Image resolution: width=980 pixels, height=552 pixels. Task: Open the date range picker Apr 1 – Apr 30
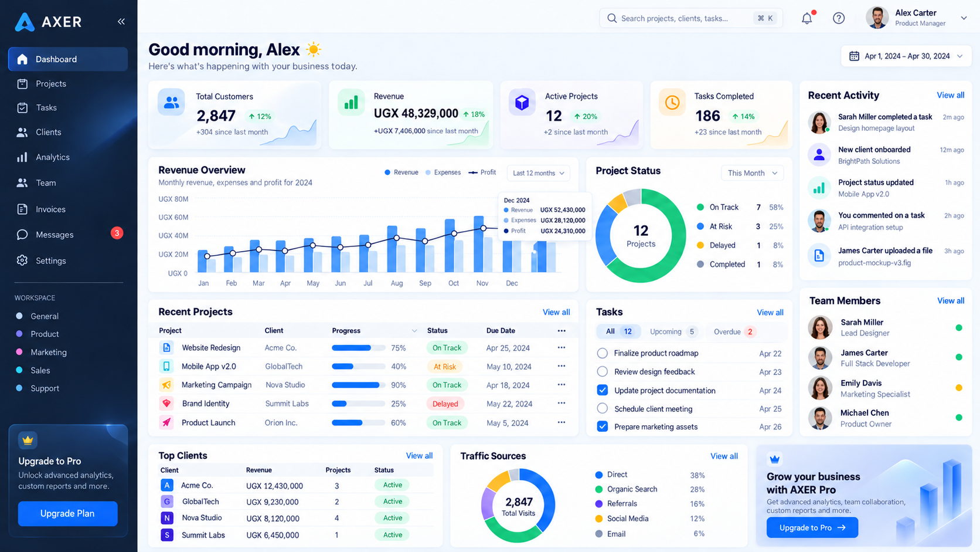point(906,56)
